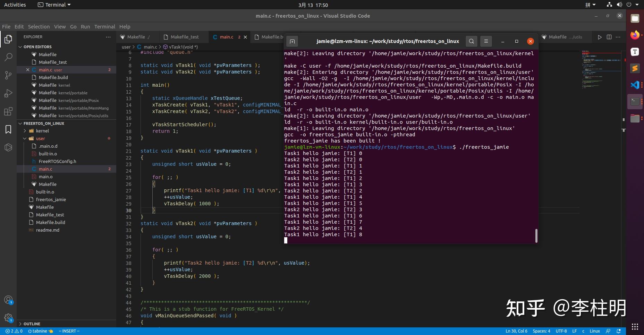Switch to the Makefile_test tab

185,37
